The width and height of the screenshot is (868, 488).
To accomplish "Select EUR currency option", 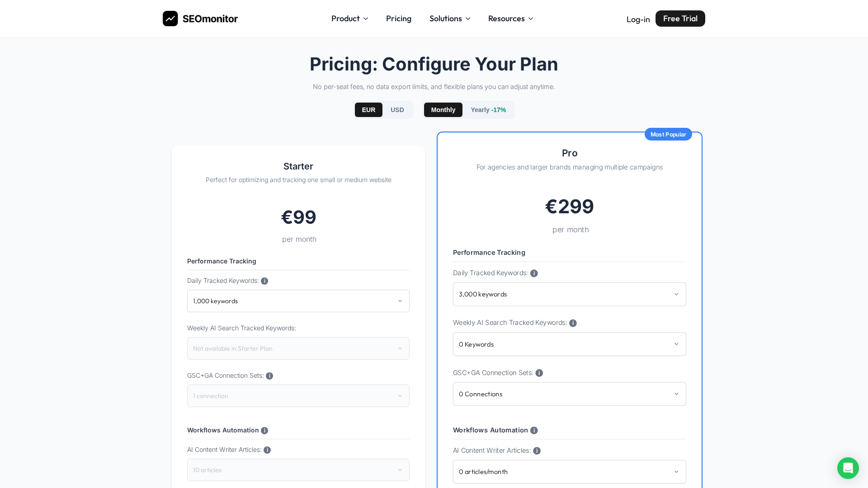I will pyautogui.click(x=368, y=110).
